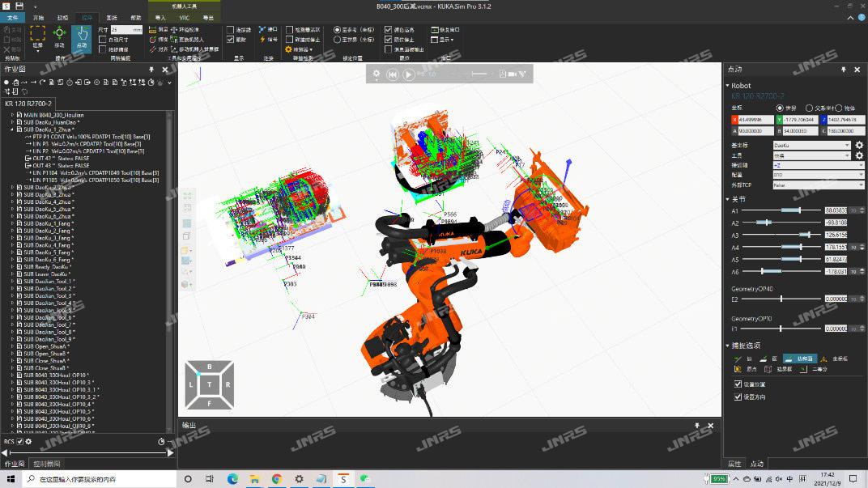Select the 物体 coordinate radio button
Viewport: 868px width, 488px height.
838,108
